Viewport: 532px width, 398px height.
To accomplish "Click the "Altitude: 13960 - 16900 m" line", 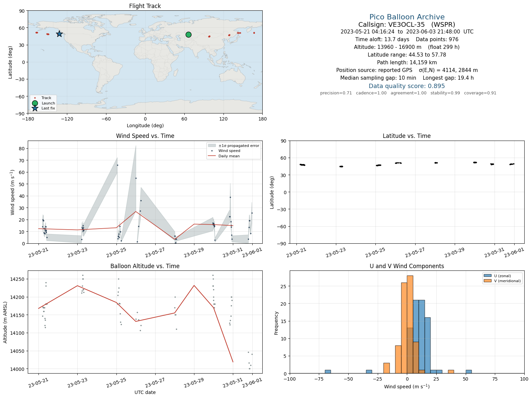I will click(407, 47).
